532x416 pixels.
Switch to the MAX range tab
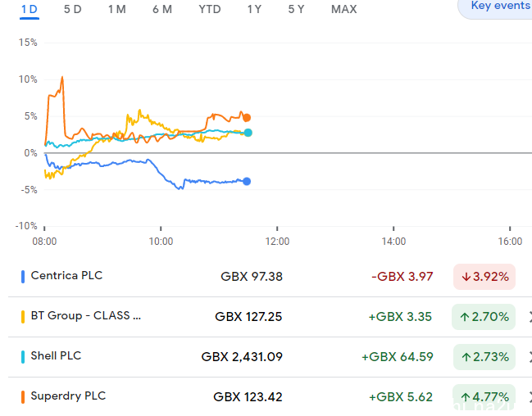pos(344,9)
